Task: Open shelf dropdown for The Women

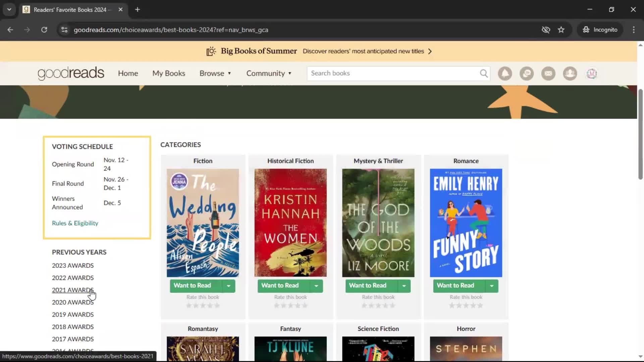Action: [316, 286]
